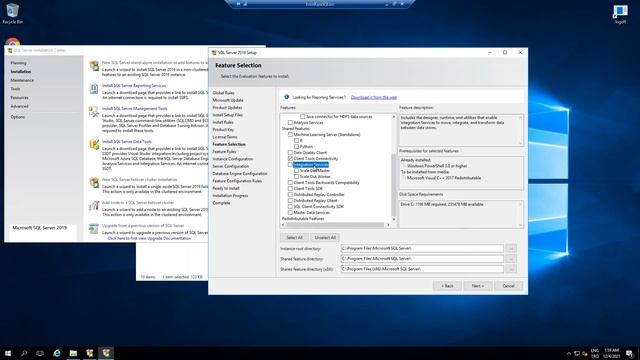The width and height of the screenshot is (640, 360).
Task: Click Next in the setup wizard
Action: coord(478,286)
